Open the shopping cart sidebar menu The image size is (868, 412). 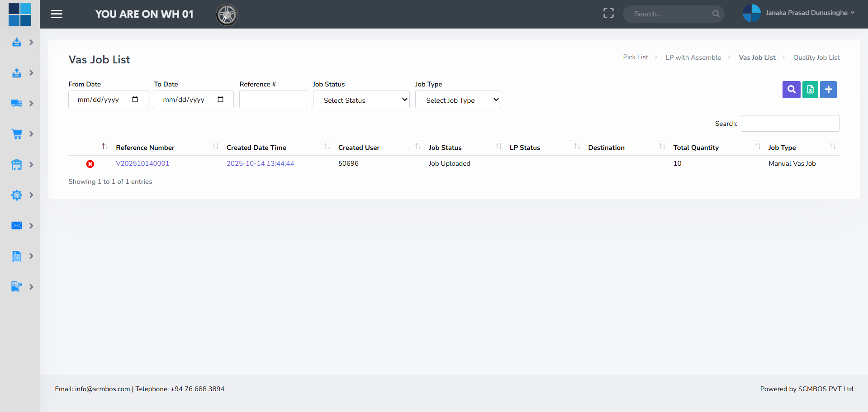pyautogui.click(x=17, y=134)
